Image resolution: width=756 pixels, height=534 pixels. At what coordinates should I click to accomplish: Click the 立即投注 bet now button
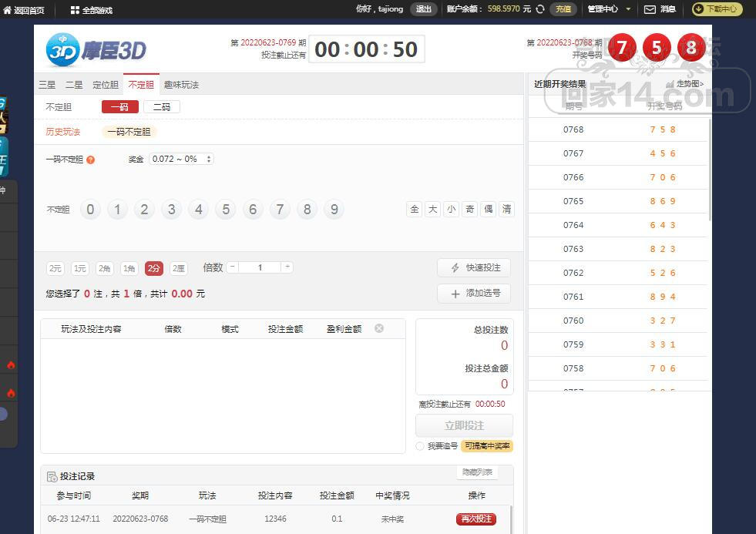(x=464, y=425)
